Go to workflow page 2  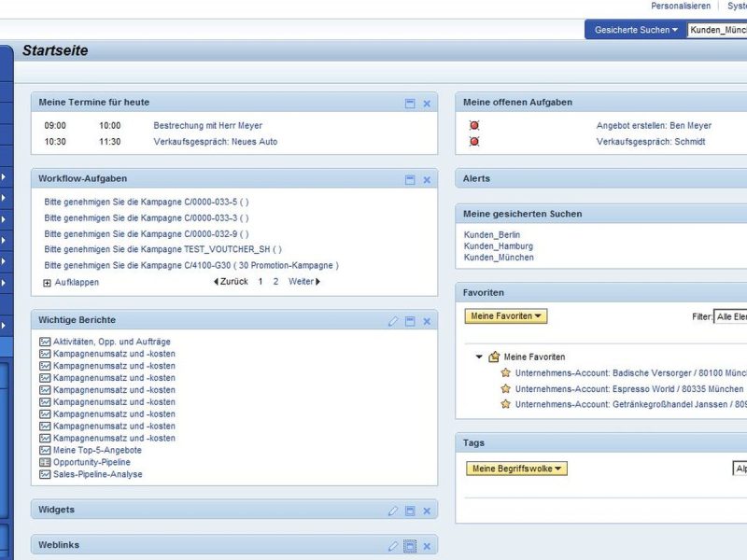(x=275, y=282)
